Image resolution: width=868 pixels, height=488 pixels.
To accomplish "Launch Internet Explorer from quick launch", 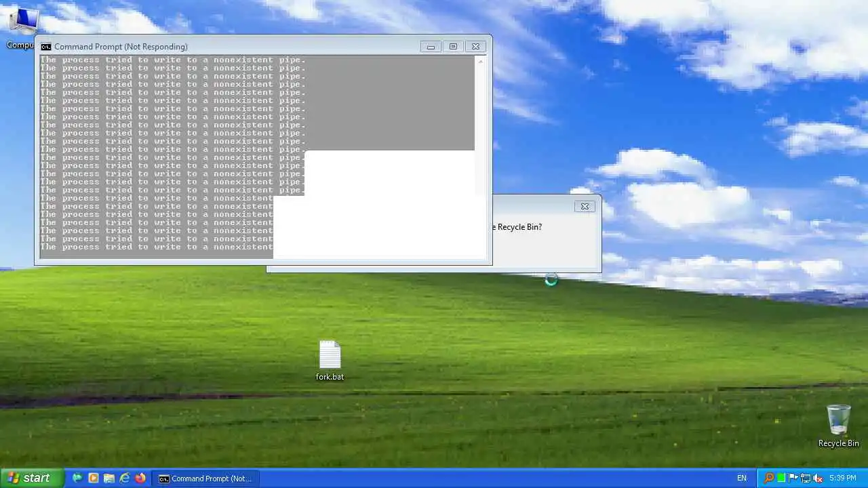I will pos(125,478).
